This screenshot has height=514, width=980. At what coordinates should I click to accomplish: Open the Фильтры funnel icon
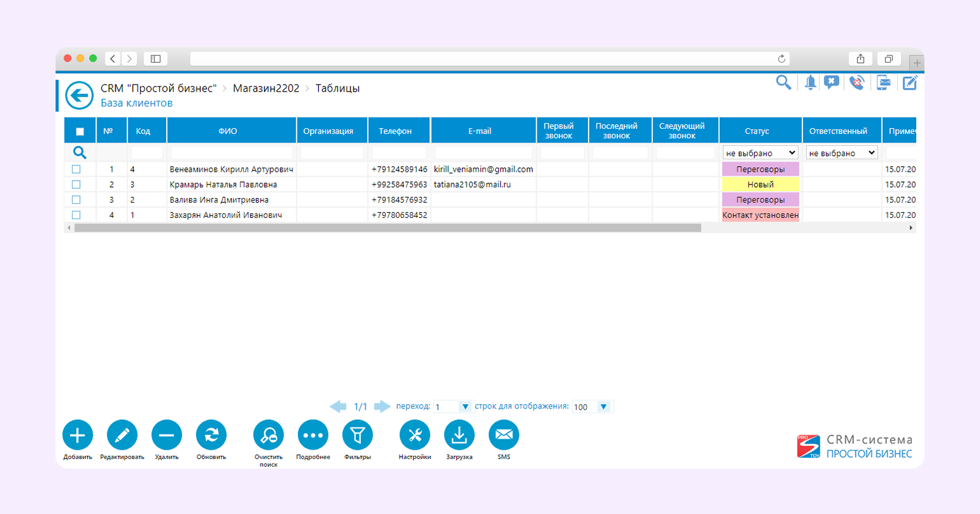[x=357, y=435]
